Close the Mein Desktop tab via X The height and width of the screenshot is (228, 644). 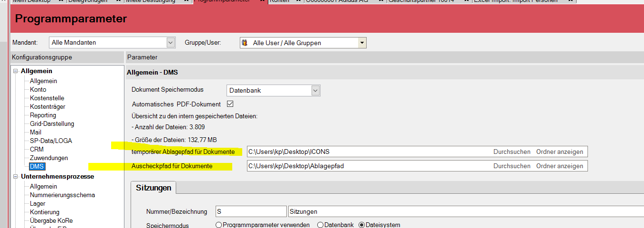[60, 1]
